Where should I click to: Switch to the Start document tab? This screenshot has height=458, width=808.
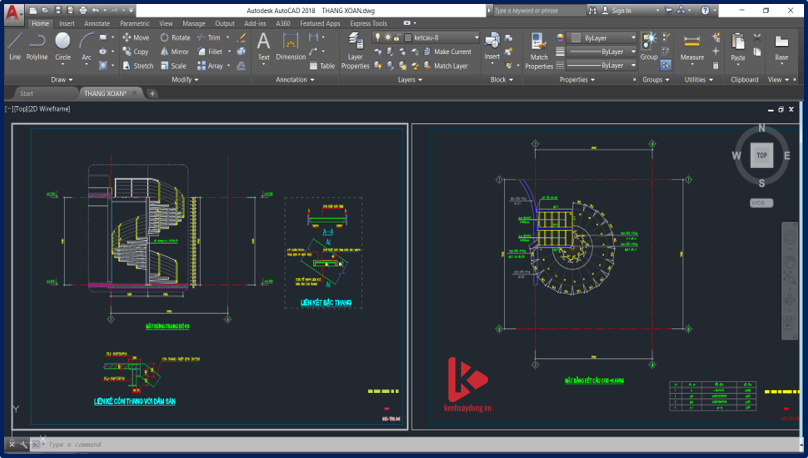[x=27, y=93]
